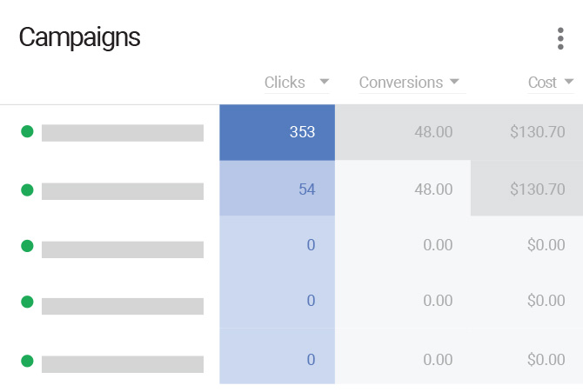Expand the Clicks column dropdown arrow
583x392 pixels.
coord(325,82)
